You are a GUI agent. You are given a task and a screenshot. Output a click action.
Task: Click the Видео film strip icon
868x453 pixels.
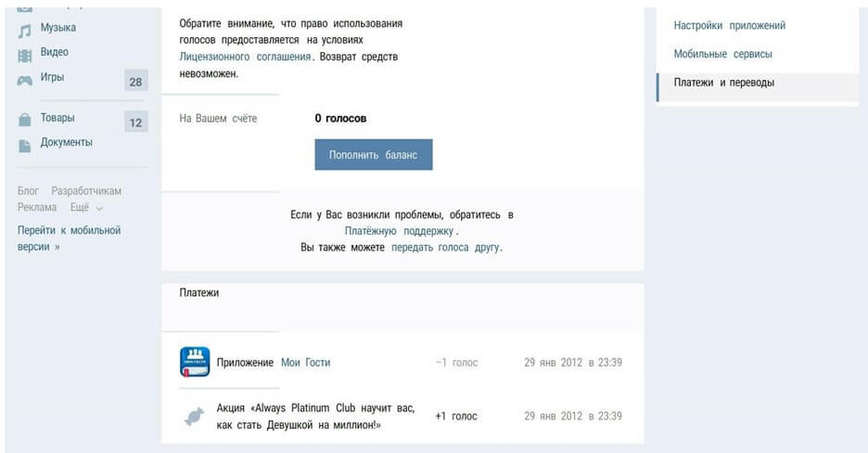point(25,56)
